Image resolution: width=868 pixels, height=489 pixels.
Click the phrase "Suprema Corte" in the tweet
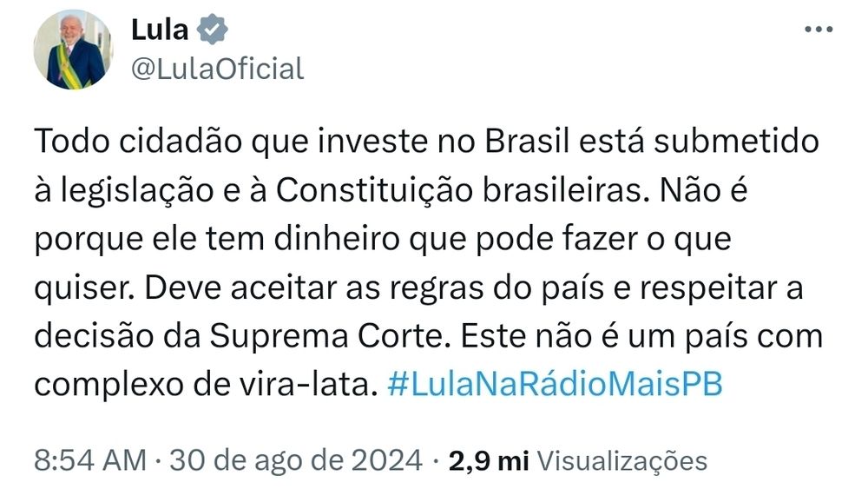pyautogui.click(x=327, y=336)
